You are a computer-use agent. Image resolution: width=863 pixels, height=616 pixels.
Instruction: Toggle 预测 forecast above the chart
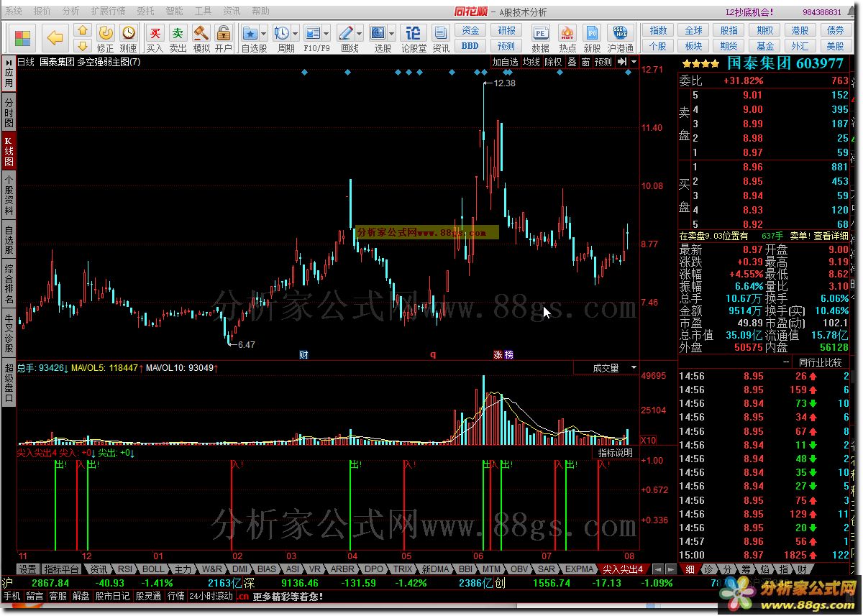[x=603, y=62]
